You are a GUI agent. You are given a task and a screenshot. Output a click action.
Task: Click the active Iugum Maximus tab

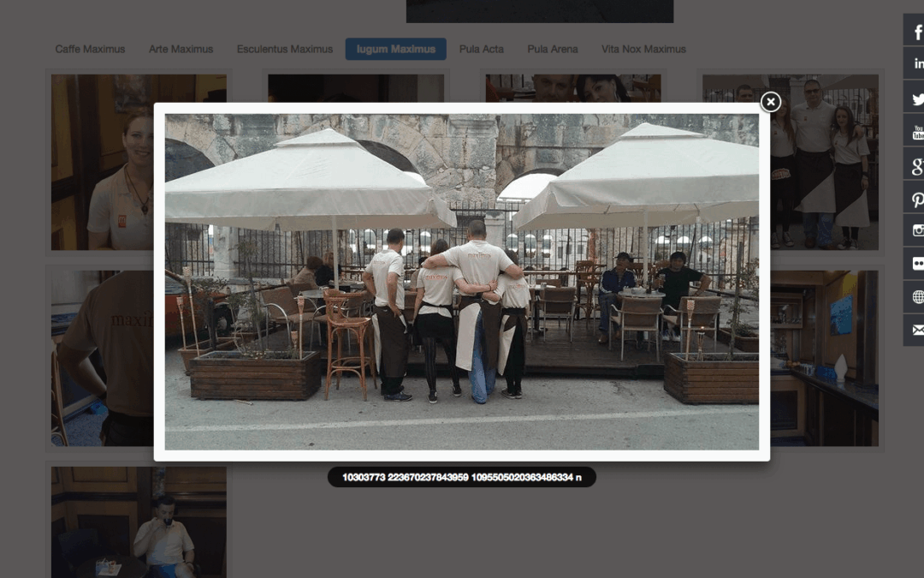click(x=396, y=49)
